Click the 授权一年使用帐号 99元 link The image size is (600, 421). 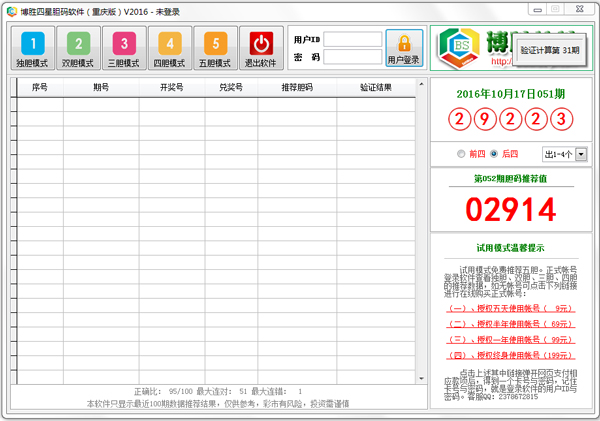tap(510, 340)
